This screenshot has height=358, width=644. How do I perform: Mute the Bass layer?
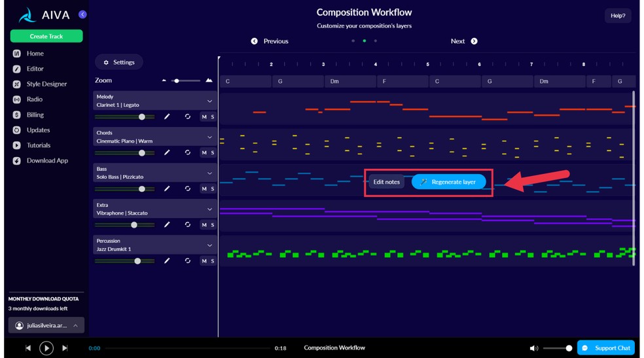coord(204,188)
